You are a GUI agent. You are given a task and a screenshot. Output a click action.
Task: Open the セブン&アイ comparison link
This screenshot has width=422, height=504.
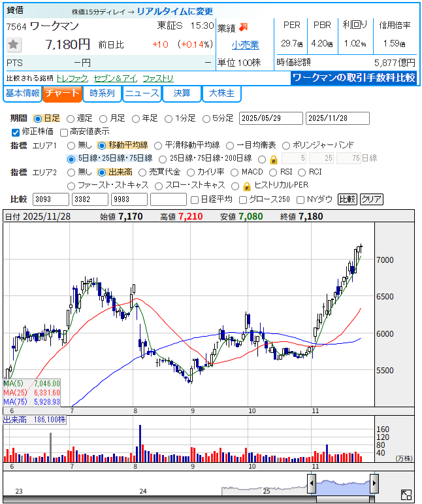point(115,78)
